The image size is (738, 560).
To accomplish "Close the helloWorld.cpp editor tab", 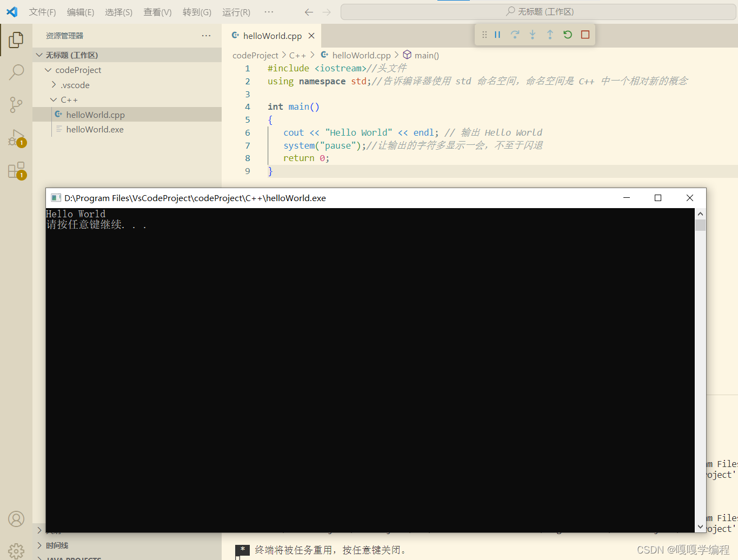I will [311, 36].
